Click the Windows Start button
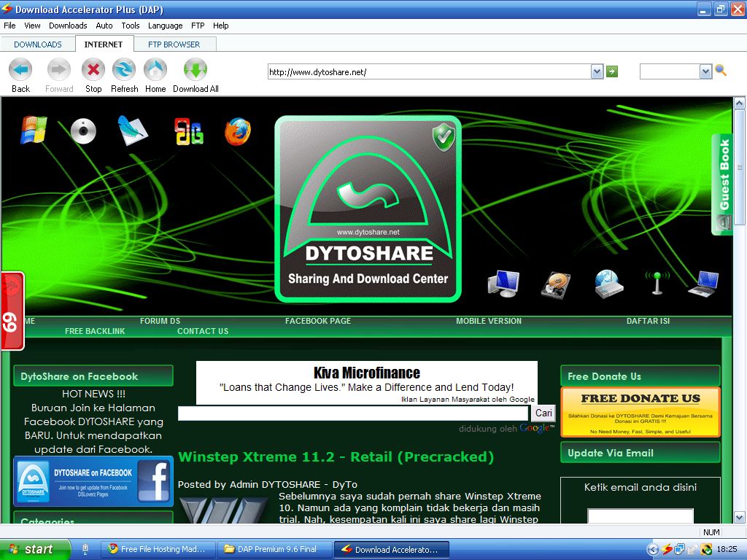Viewport: 747px width, 560px height. (x=35, y=550)
